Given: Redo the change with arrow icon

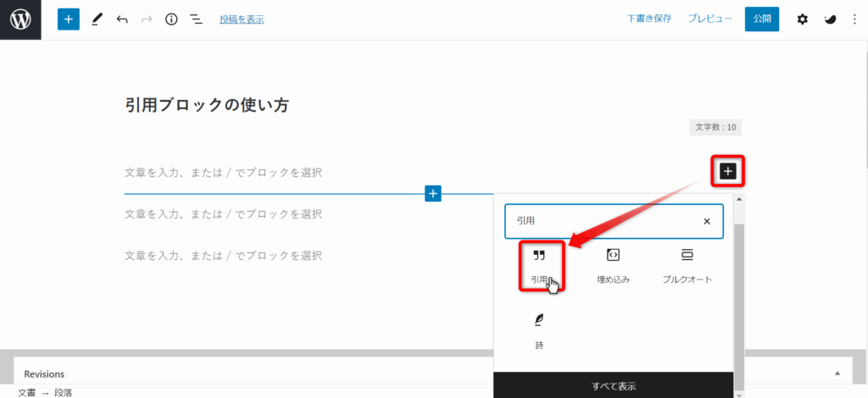Looking at the screenshot, I should [x=147, y=19].
